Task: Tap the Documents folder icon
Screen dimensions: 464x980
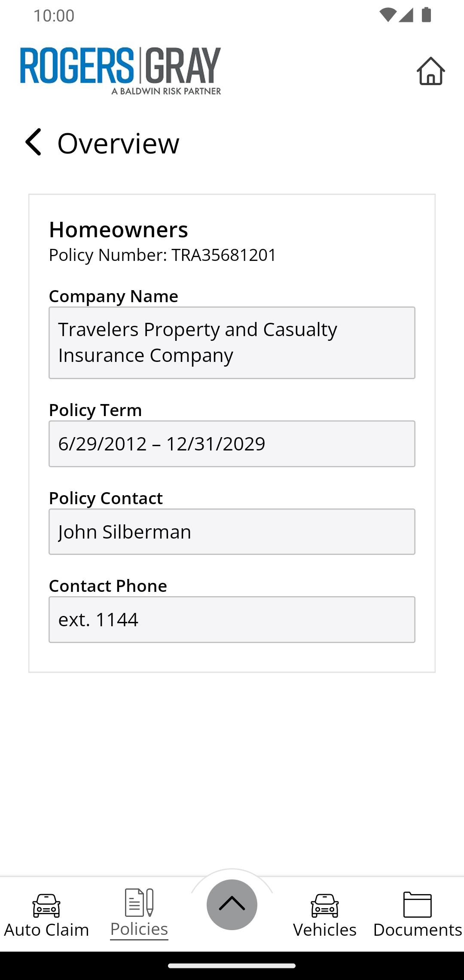Action: pyautogui.click(x=417, y=904)
